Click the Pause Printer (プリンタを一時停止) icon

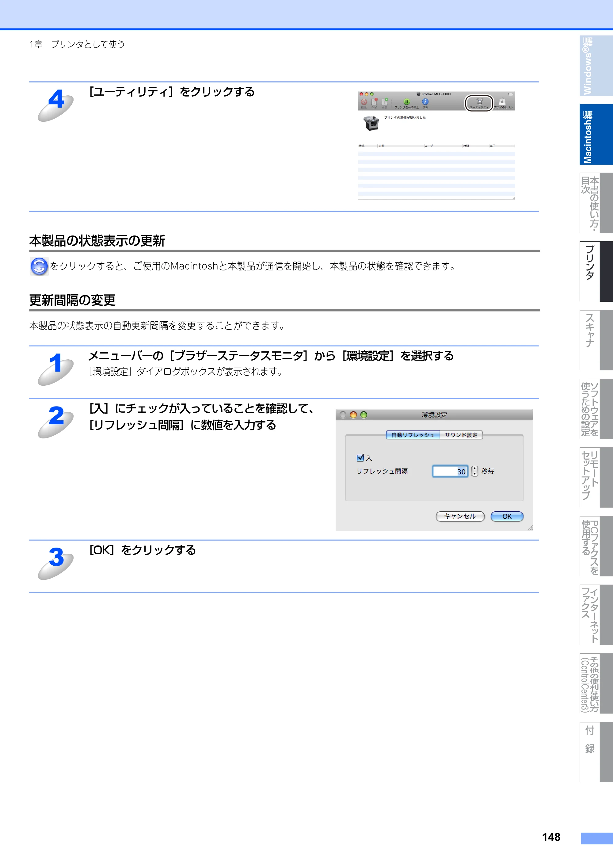[407, 103]
